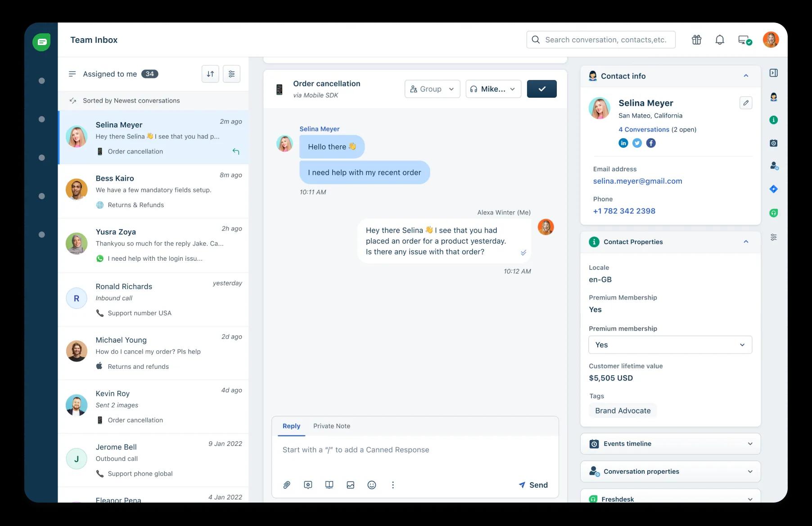Screen dimensions: 812x526
Task: Open Selina's Facebook profile icon
Action: (x=651, y=143)
